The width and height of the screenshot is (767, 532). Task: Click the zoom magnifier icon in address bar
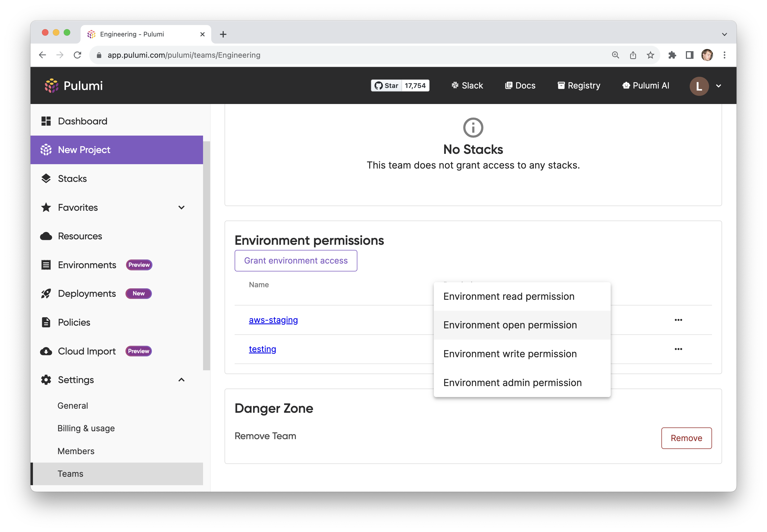pyautogui.click(x=615, y=55)
